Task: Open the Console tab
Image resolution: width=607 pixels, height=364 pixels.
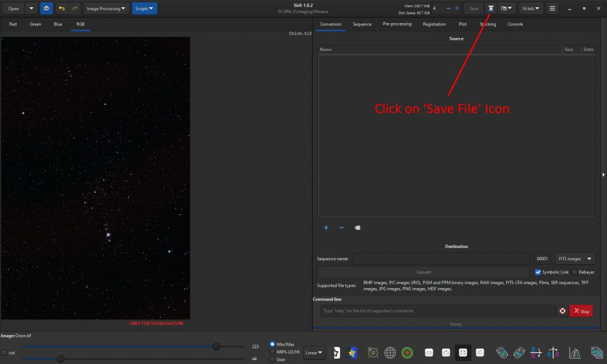Action: pyautogui.click(x=515, y=24)
